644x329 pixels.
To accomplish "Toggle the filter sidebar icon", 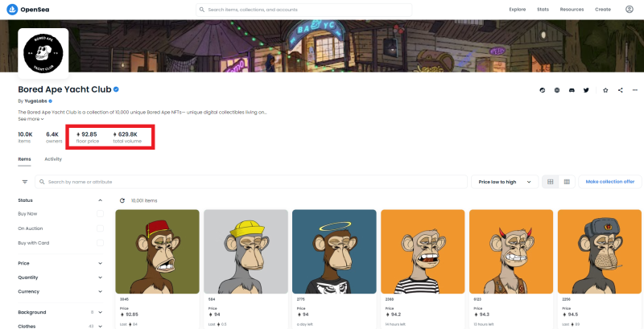I will pyautogui.click(x=25, y=182).
